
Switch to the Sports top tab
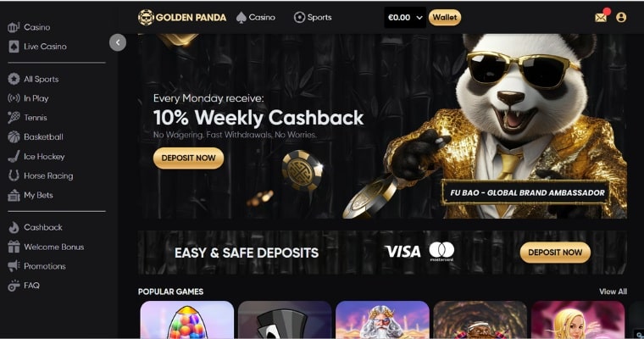(313, 17)
